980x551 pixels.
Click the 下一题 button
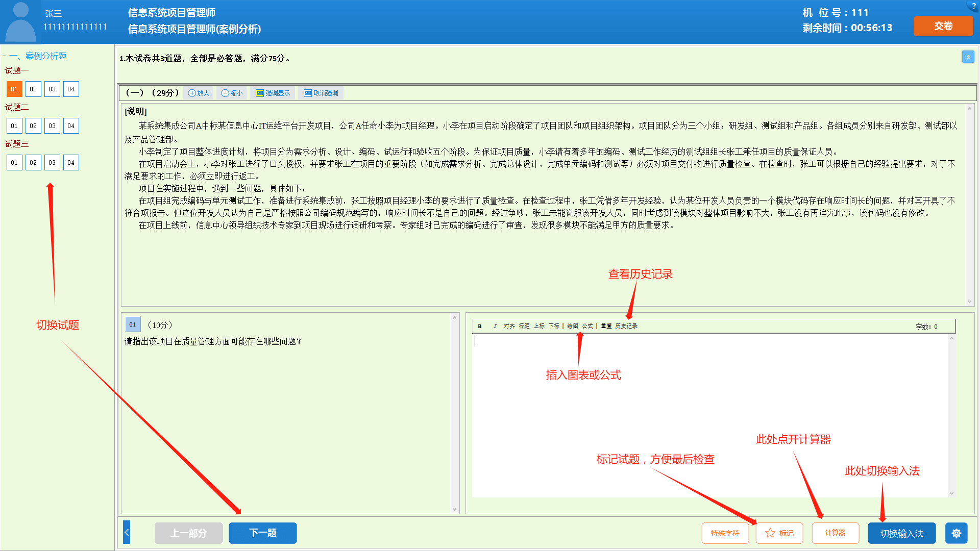pyautogui.click(x=262, y=533)
